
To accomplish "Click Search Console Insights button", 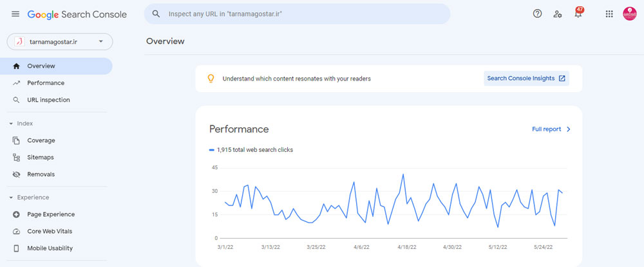I will (x=526, y=78).
